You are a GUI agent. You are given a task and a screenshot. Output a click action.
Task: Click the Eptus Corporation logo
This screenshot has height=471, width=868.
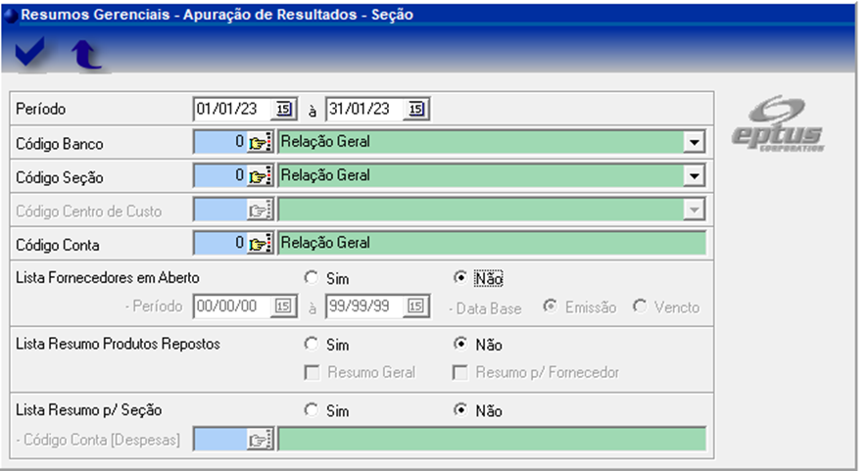(x=778, y=124)
